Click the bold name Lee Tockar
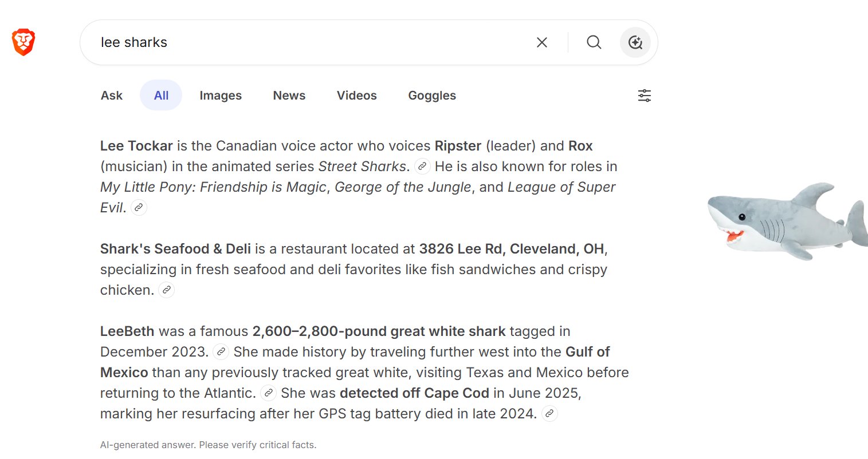This screenshot has height=459, width=868. [136, 146]
